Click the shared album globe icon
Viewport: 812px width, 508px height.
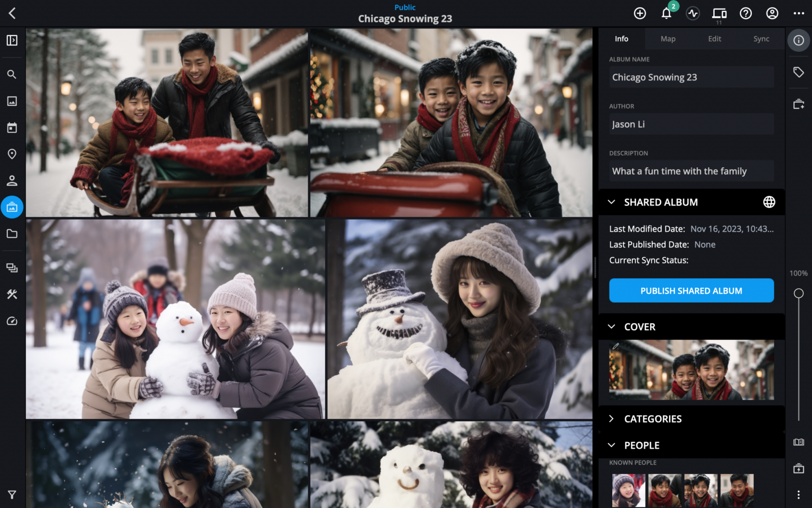click(769, 202)
